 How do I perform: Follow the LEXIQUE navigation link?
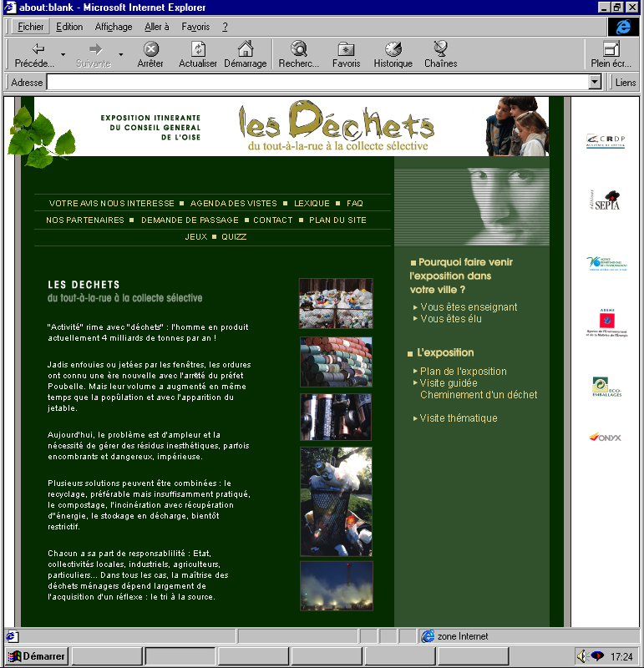tap(312, 203)
